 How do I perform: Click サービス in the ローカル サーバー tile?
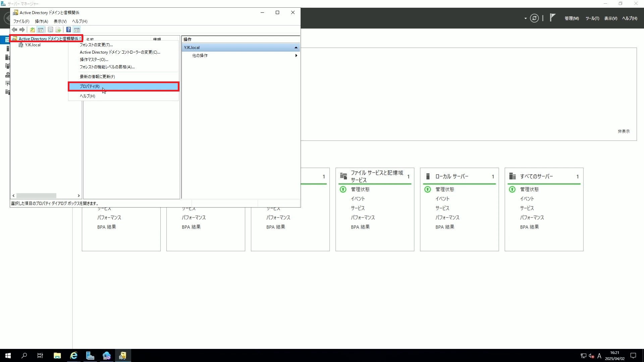click(x=442, y=208)
